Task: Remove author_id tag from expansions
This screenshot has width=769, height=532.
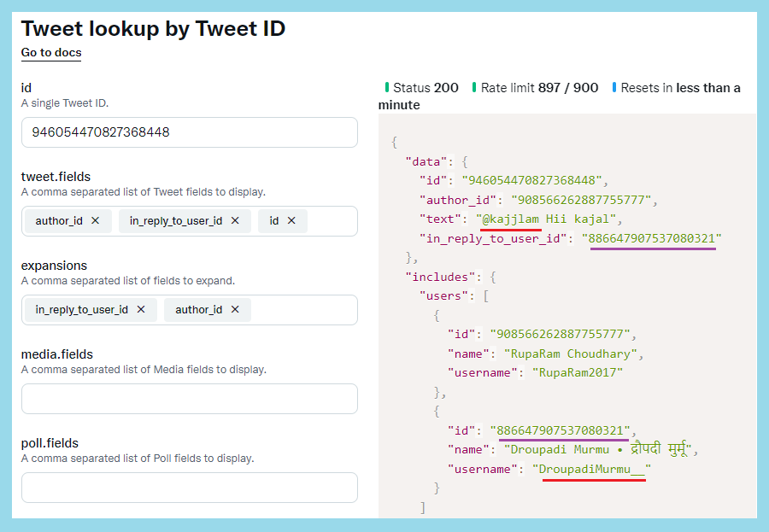Action: (235, 309)
